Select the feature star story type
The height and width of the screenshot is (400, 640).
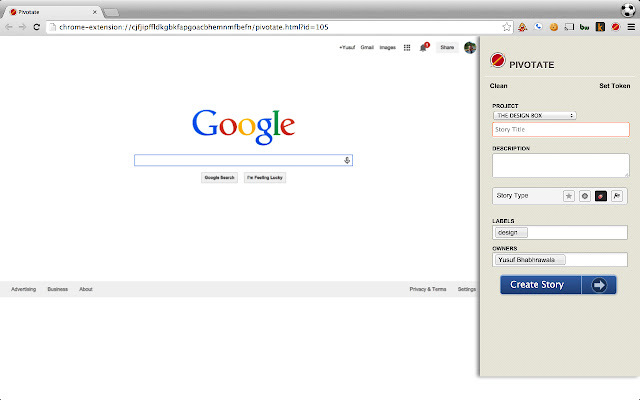click(x=569, y=196)
